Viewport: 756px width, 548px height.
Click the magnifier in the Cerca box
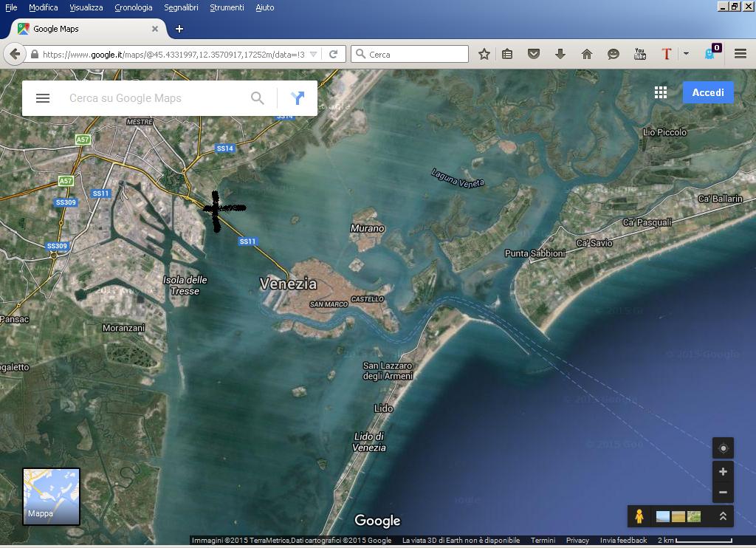pos(360,54)
